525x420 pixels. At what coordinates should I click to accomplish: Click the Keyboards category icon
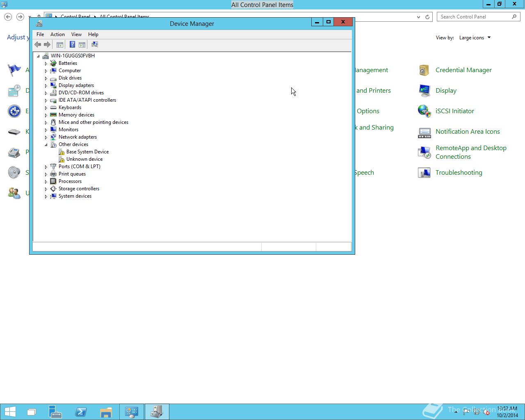[53, 107]
